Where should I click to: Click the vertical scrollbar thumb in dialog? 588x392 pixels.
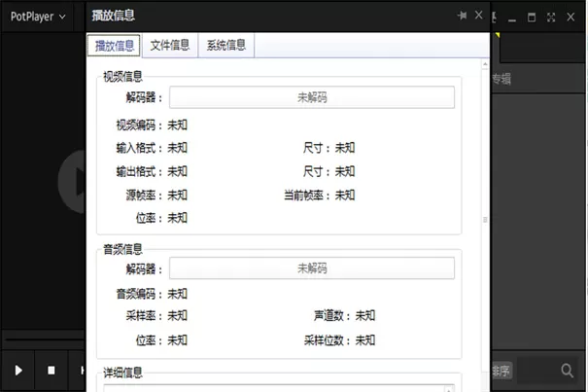(x=485, y=220)
